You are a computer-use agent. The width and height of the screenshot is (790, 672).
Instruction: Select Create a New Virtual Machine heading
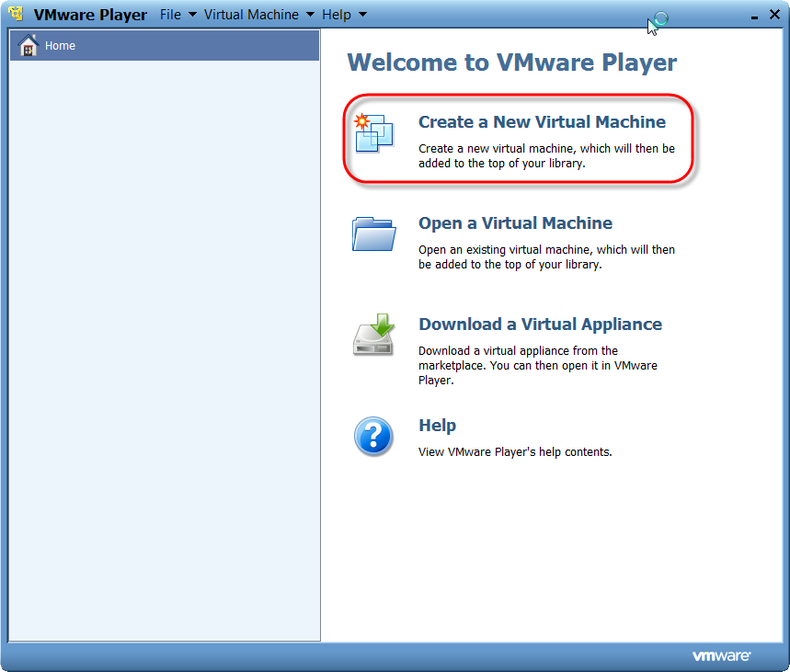[542, 122]
